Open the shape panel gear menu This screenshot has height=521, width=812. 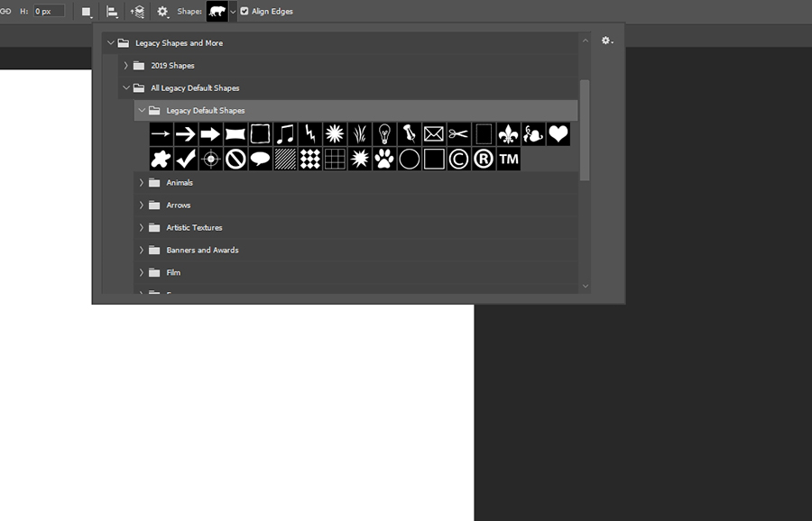coord(607,41)
